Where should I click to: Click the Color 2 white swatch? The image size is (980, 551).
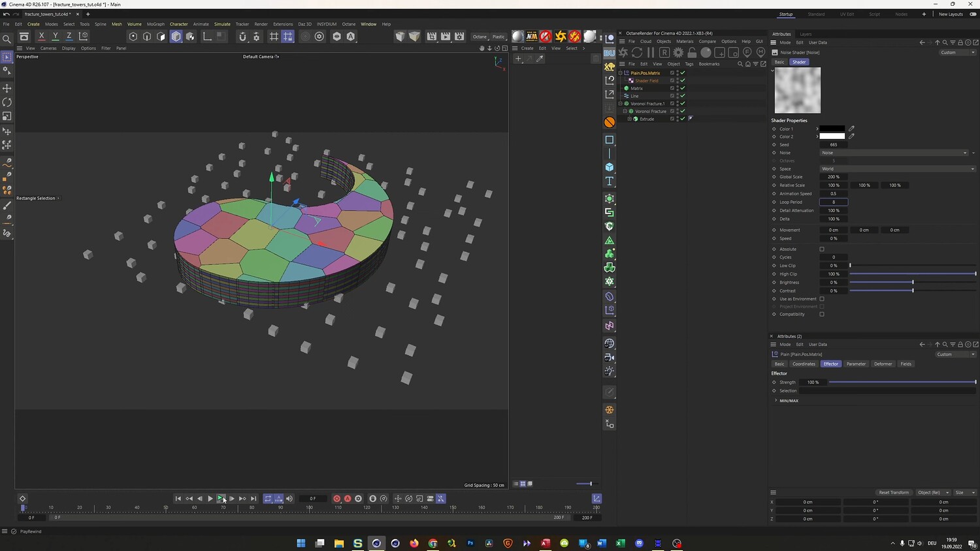click(832, 136)
